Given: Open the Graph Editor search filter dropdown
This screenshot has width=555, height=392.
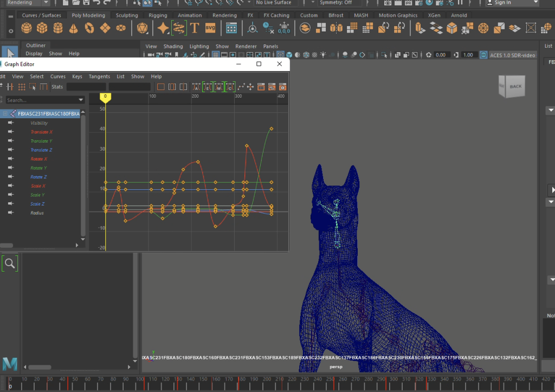Looking at the screenshot, I should [81, 100].
